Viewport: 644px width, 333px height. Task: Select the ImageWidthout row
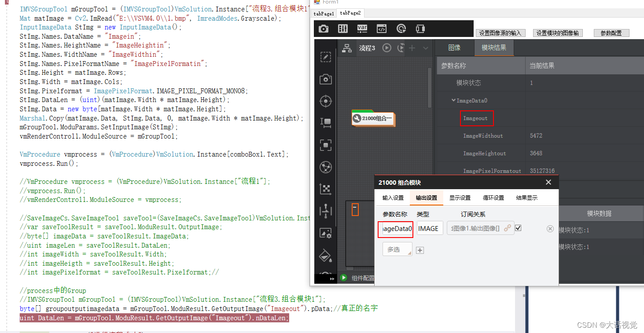[540, 135]
